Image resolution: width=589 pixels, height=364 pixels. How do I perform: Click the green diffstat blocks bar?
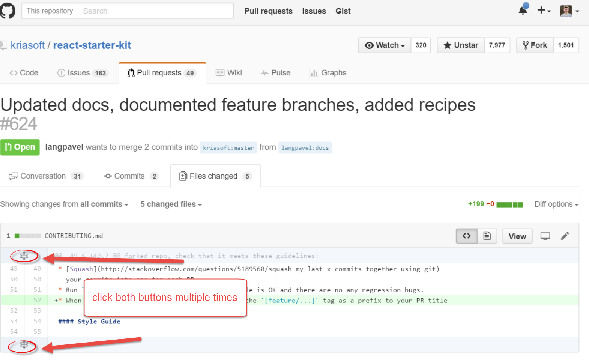click(509, 205)
